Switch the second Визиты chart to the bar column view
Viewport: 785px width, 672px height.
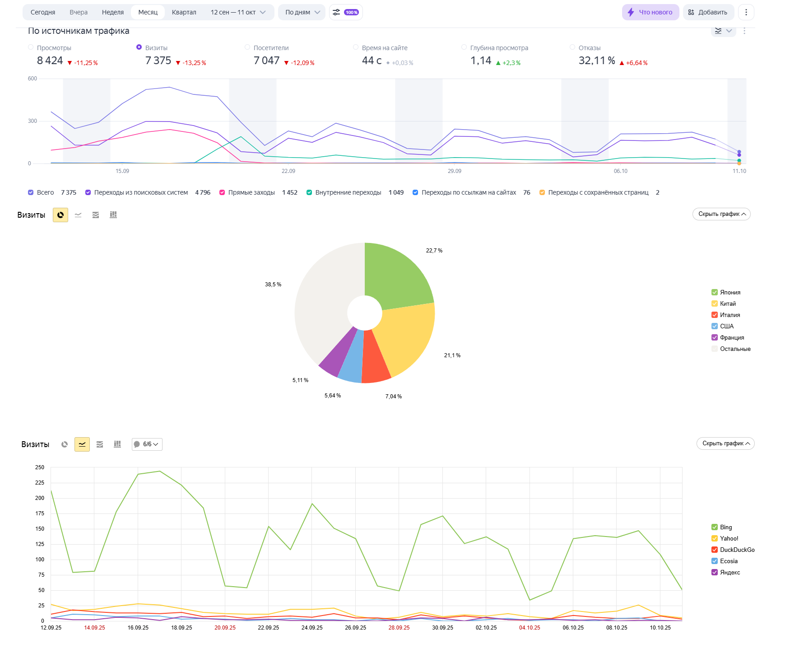point(117,444)
